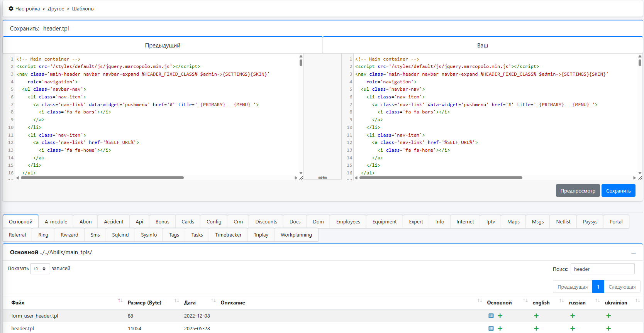
Task: Open the Abon tab
Action: coord(86,221)
